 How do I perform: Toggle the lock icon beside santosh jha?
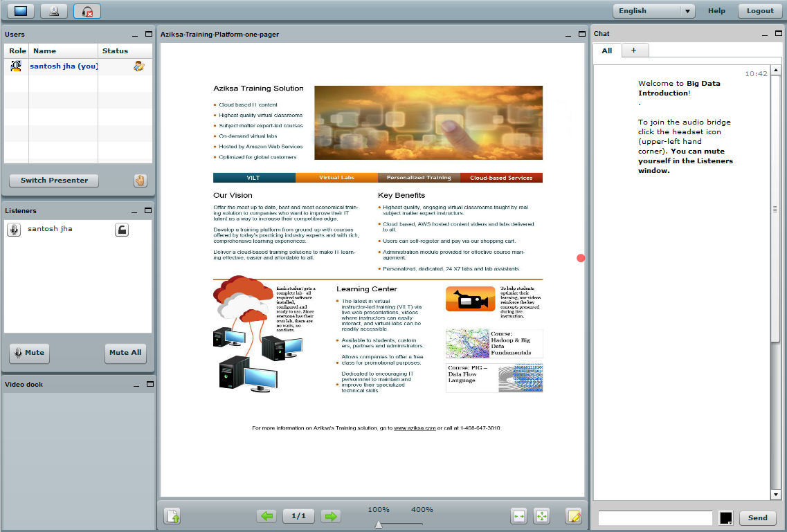[122, 230]
